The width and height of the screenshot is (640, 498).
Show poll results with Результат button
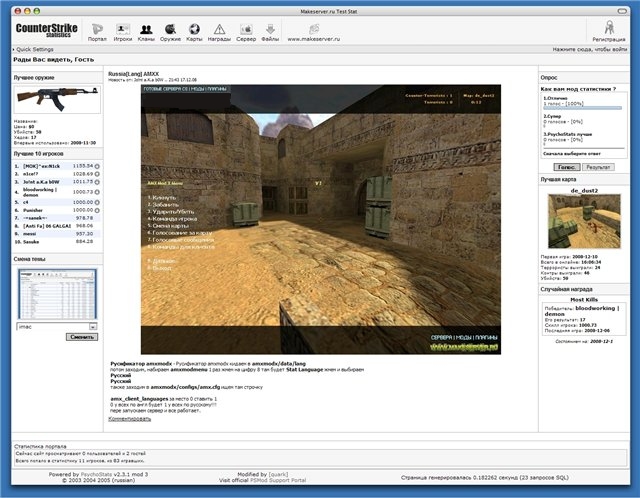click(598, 167)
